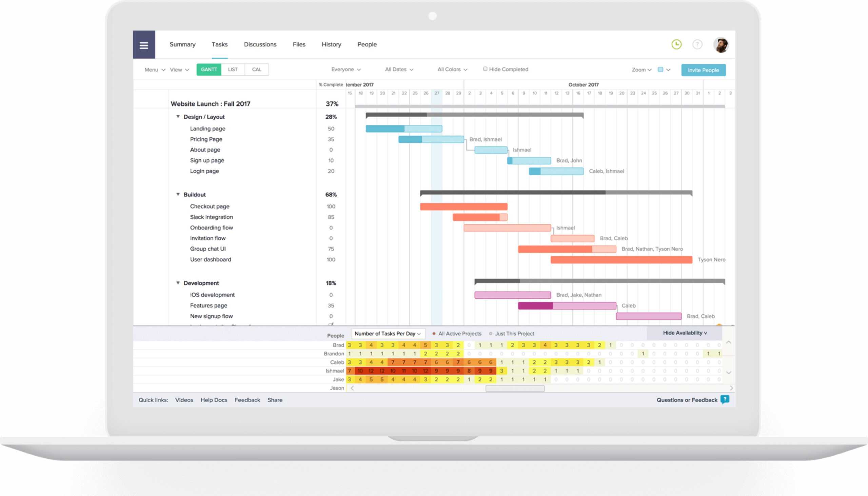Expand the Design / Layout section

pos(179,116)
